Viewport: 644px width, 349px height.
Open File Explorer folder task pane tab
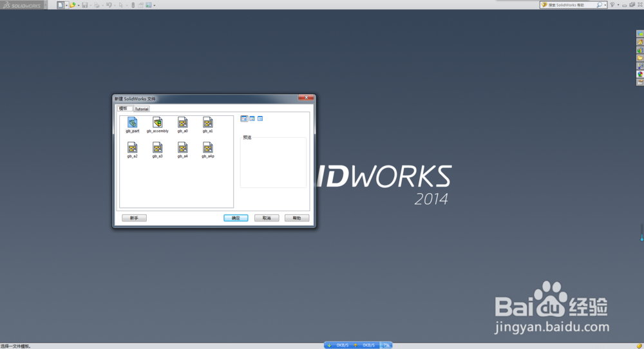point(640,59)
